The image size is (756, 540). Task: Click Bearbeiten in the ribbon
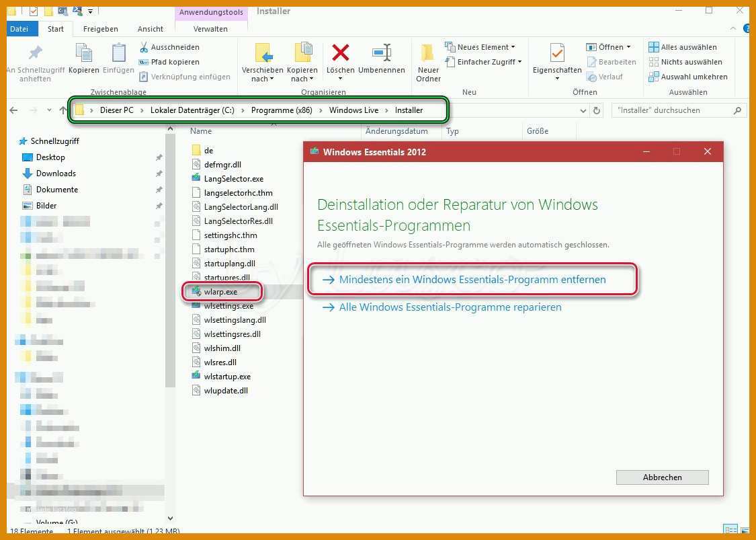pos(612,62)
